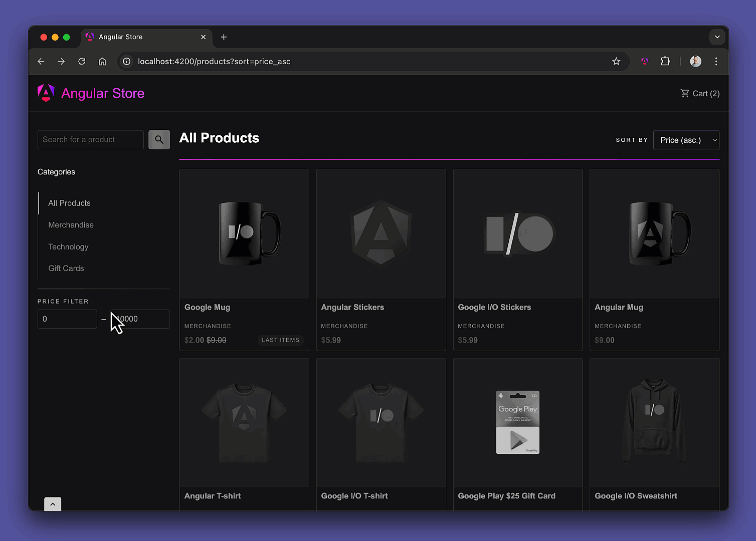Open the Cart (2) link
The height and width of the screenshot is (541, 756).
pyautogui.click(x=700, y=93)
